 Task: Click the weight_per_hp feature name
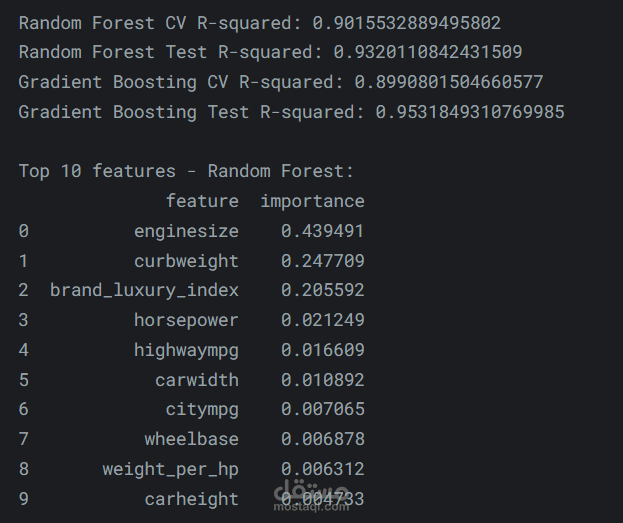[170, 469]
